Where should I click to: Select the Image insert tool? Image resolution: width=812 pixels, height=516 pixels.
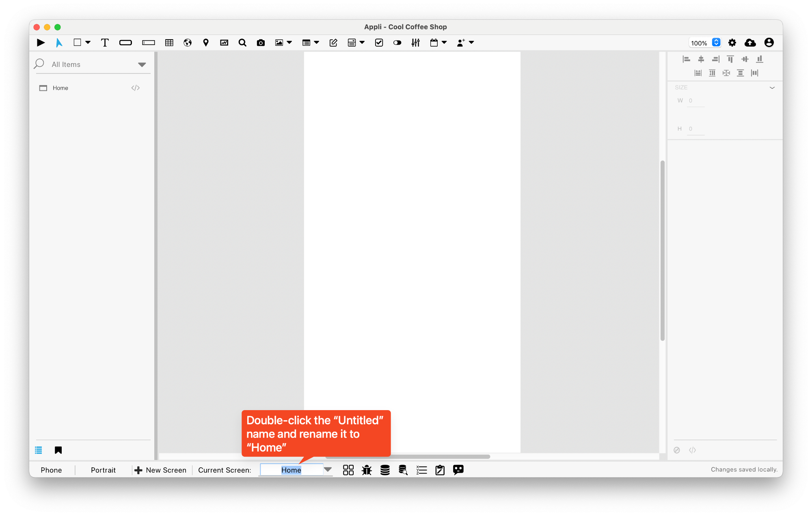click(x=279, y=43)
